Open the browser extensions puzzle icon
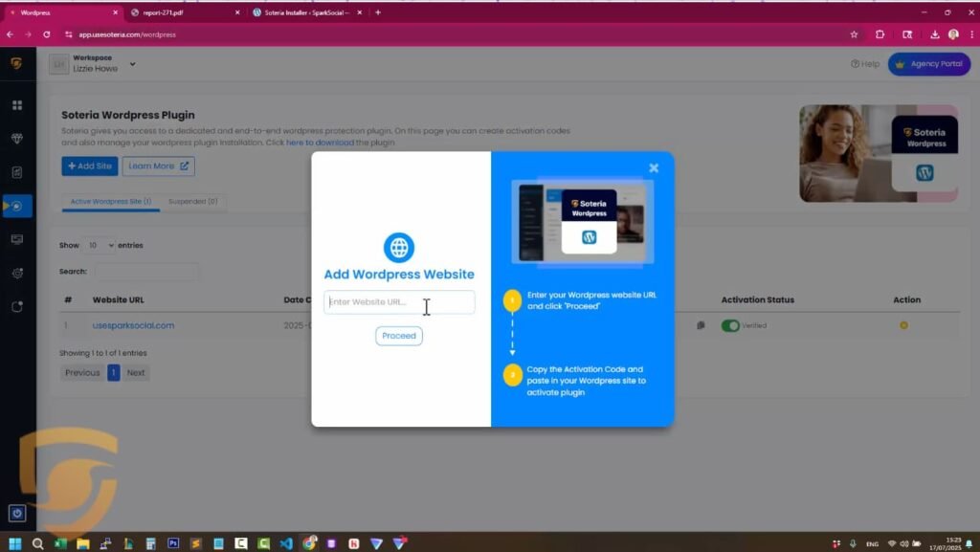Image resolution: width=980 pixels, height=552 pixels. pos(880,34)
